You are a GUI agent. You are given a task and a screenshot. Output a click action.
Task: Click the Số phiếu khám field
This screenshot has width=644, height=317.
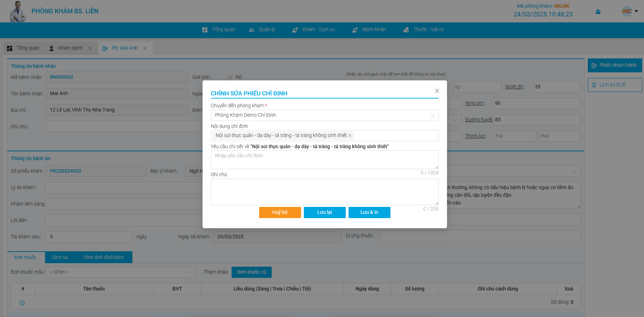tap(96, 171)
